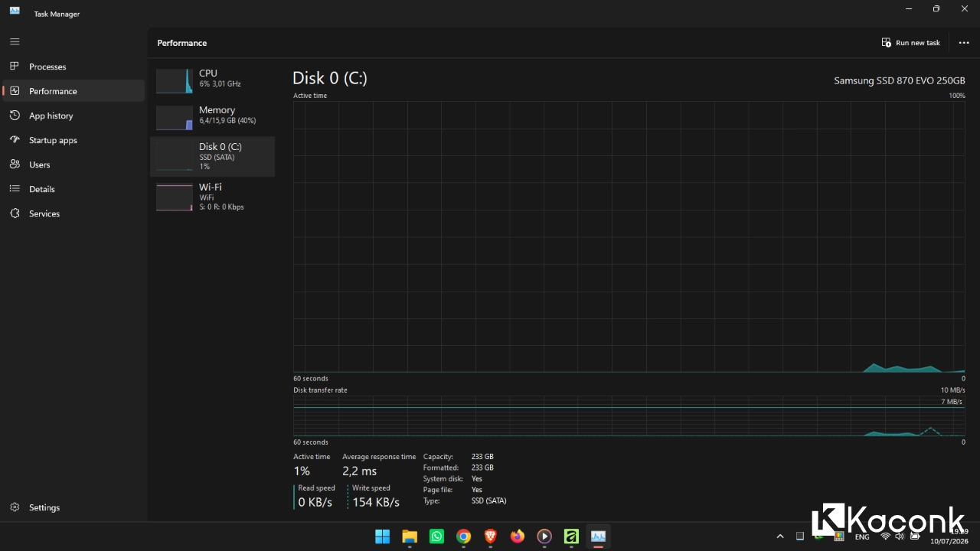Click the 0 KB/s read speed value
980x551 pixels.
[315, 502]
